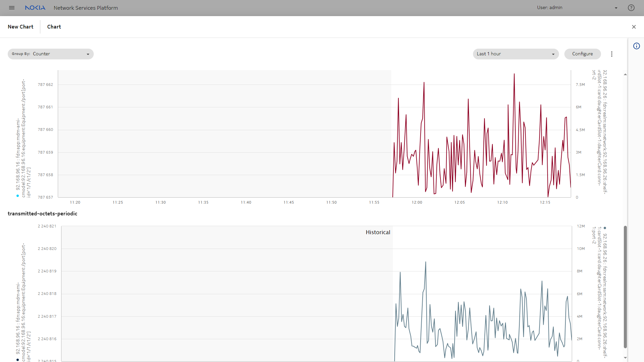
Task: Click the scroll down arrow
Action: click(625, 358)
